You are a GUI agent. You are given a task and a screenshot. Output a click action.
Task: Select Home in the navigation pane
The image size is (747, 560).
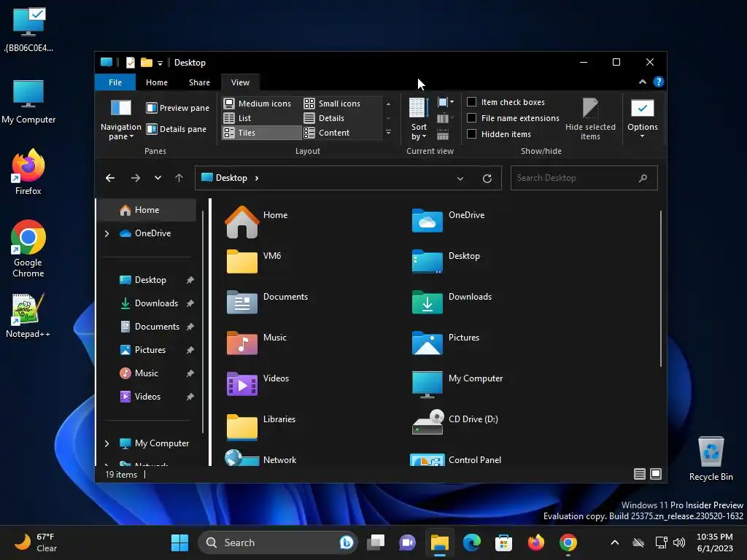[147, 210]
